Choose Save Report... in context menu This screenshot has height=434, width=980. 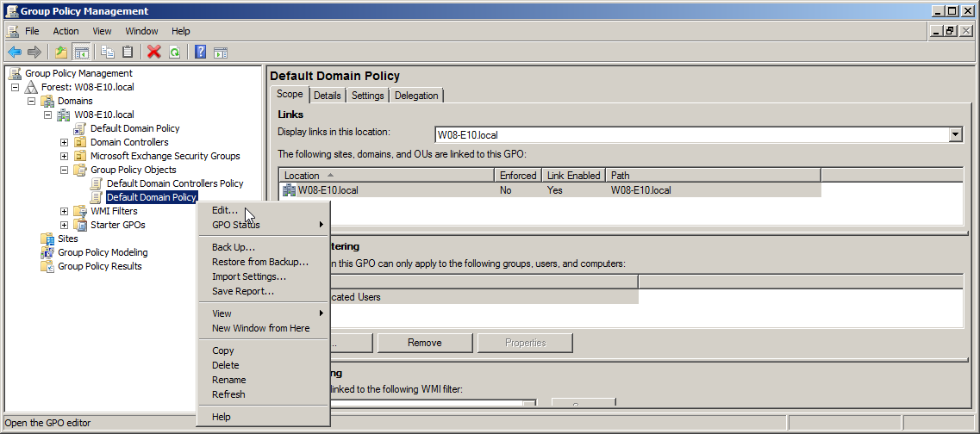263,291
